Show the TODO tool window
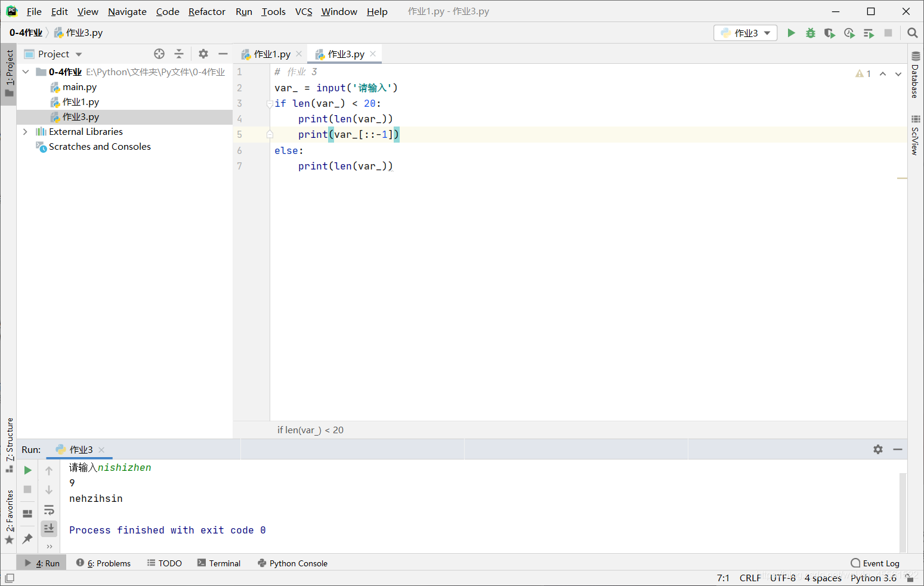924x586 pixels. [x=164, y=563]
